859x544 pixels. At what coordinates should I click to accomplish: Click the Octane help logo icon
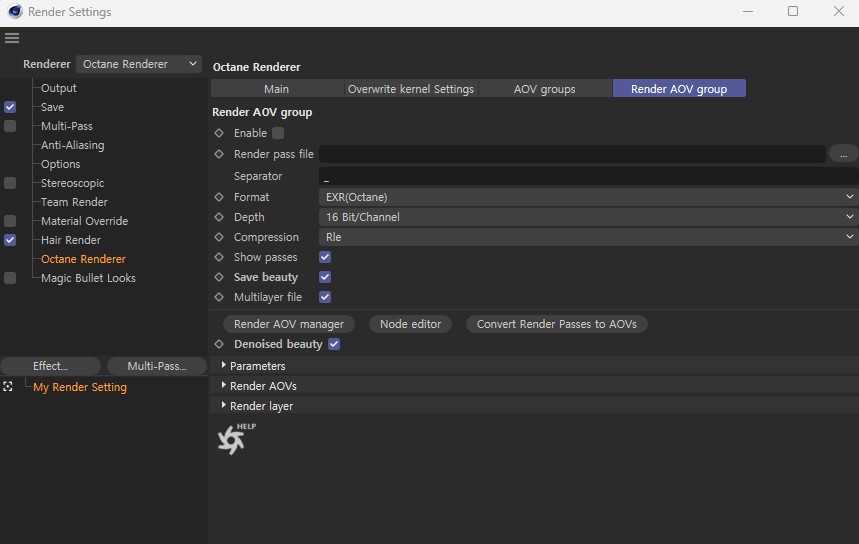(232, 439)
